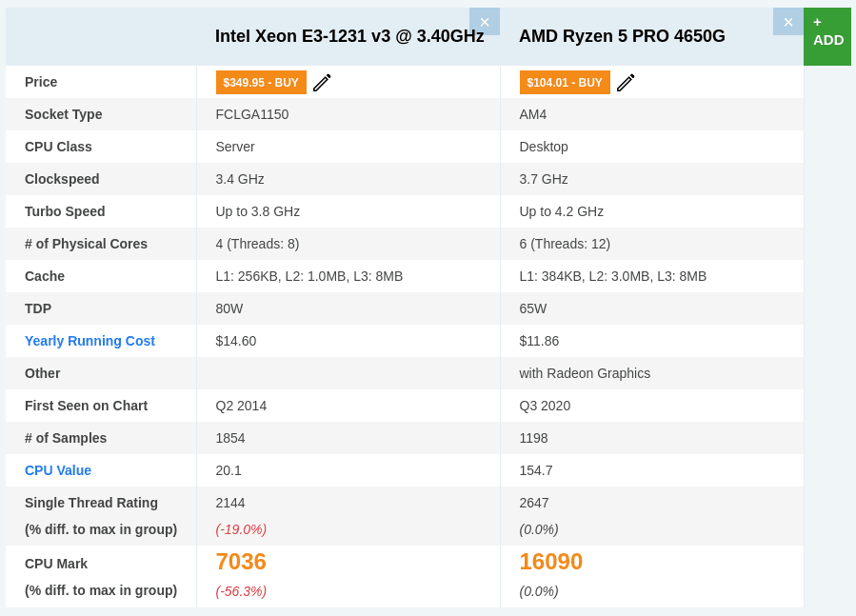Click the TDP row label

pyautogui.click(x=38, y=308)
